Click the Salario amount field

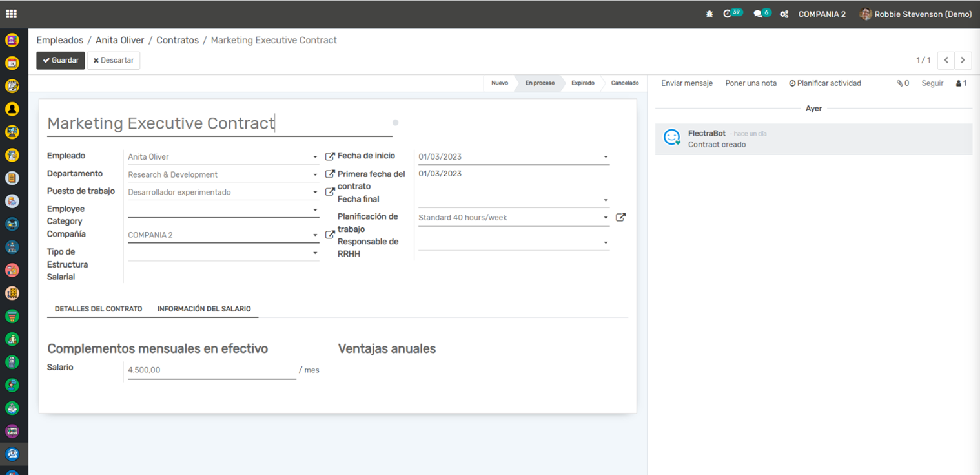[211, 370]
